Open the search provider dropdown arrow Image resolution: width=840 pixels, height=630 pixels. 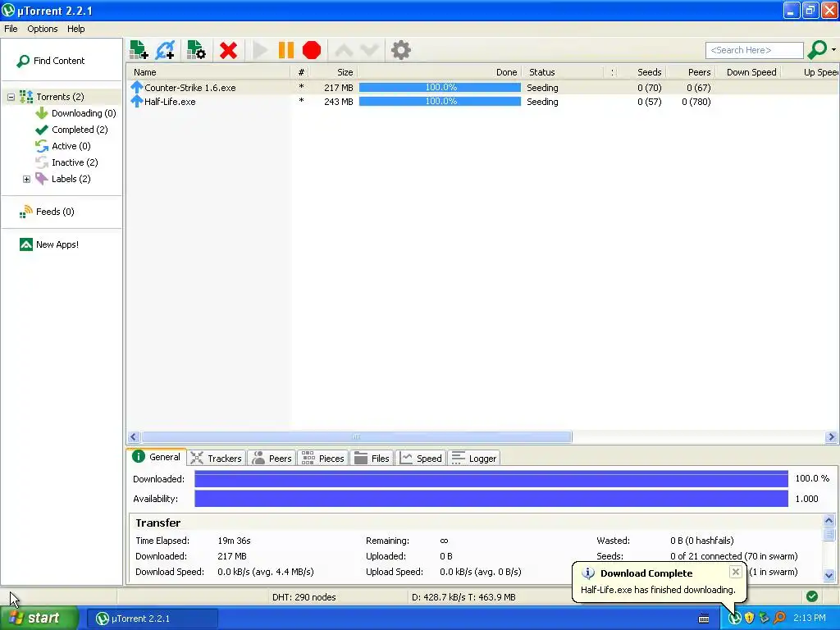pyautogui.click(x=833, y=50)
